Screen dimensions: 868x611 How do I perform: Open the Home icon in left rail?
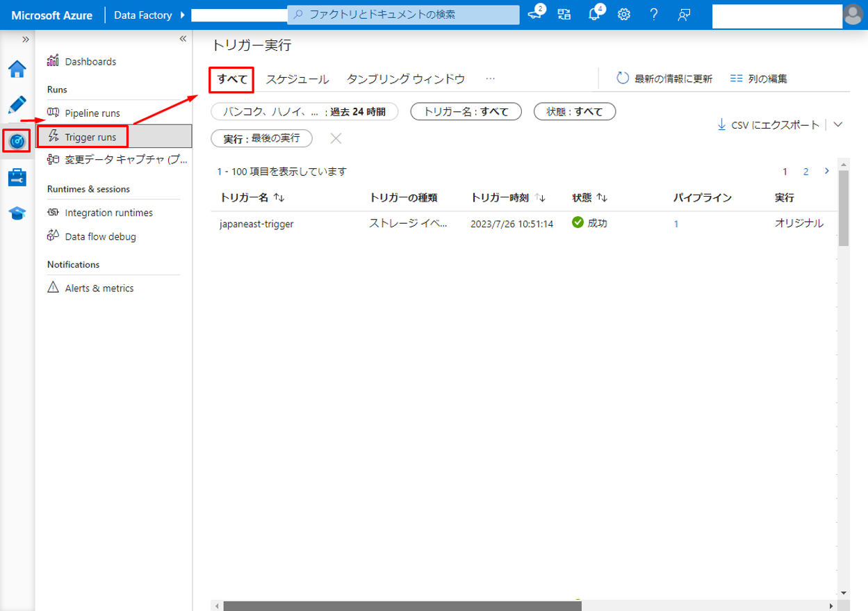click(x=17, y=70)
